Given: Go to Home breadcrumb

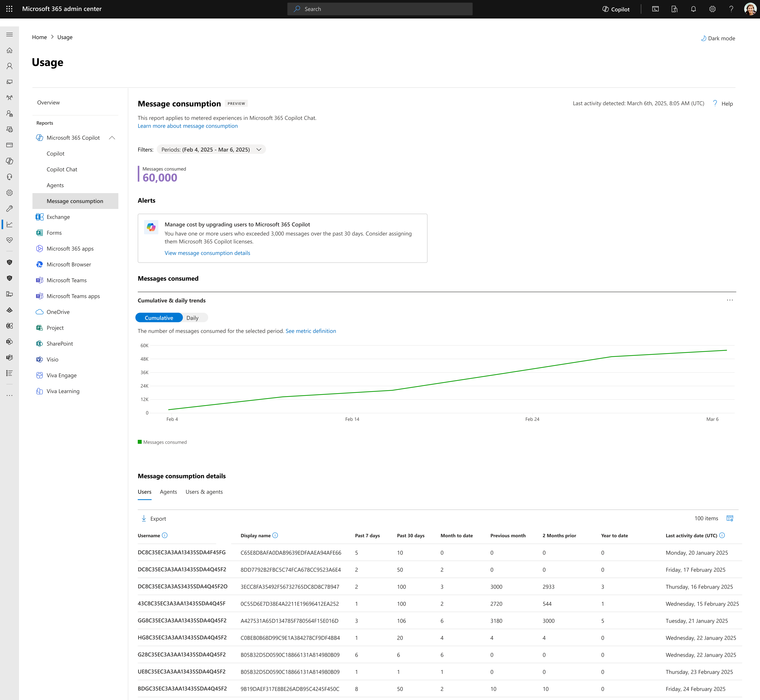Looking at the screenshot, I should point(39,37).
